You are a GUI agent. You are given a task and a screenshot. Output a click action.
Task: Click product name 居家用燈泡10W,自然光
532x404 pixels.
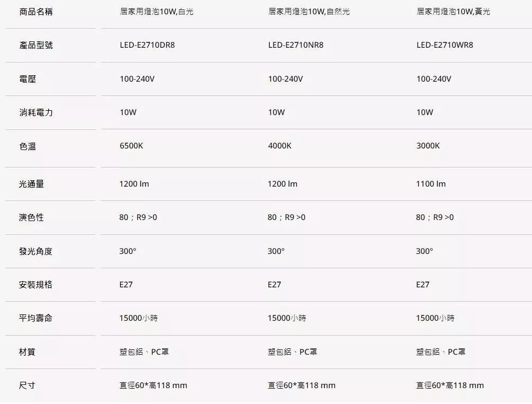click(x=309, y=12)
